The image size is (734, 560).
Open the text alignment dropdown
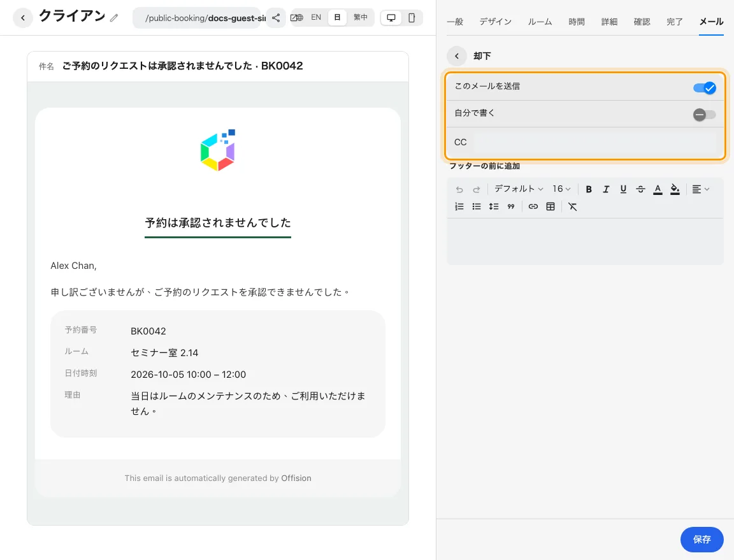point(701,189)
